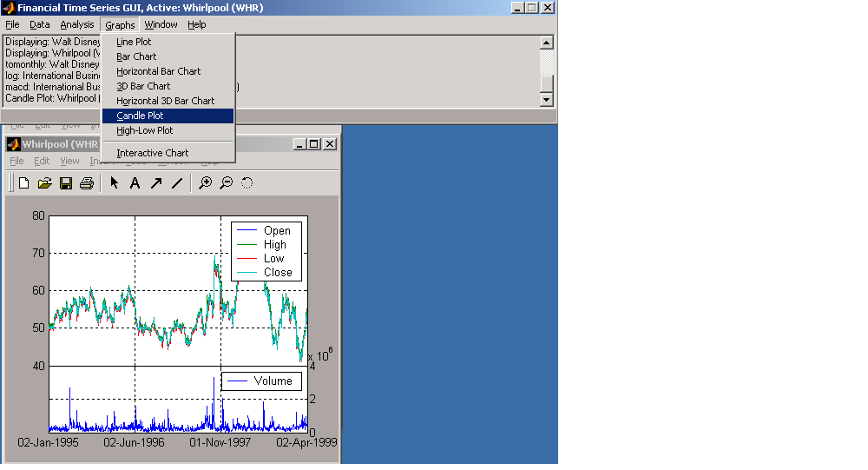Click MATLAB icon in Financial Time Series title bar

pyautogui.click(x=9, y=8)
